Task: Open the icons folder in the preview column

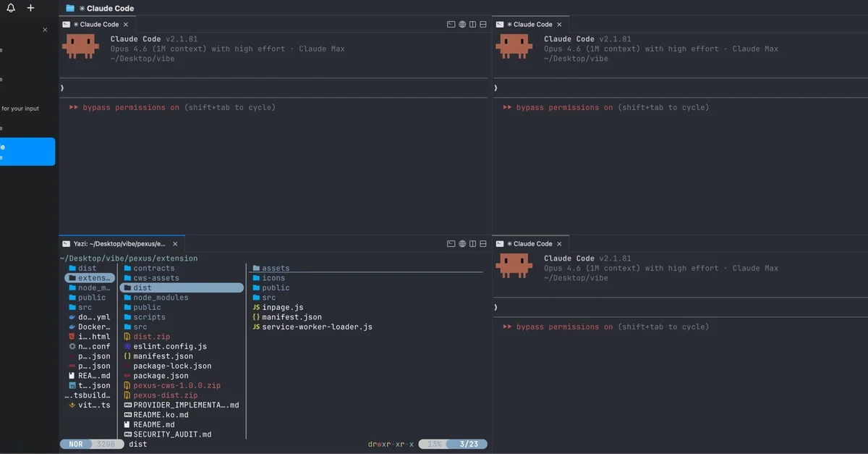Action: 273,278
